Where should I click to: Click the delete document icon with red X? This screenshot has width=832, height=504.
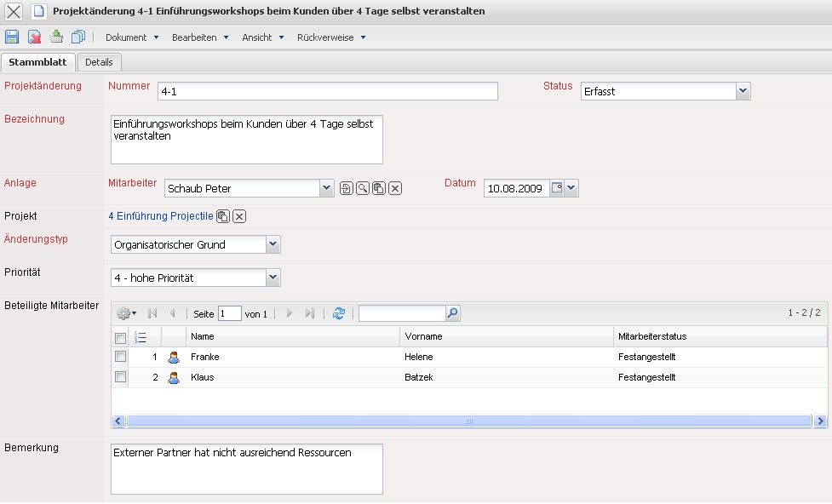tap(34, 37)
